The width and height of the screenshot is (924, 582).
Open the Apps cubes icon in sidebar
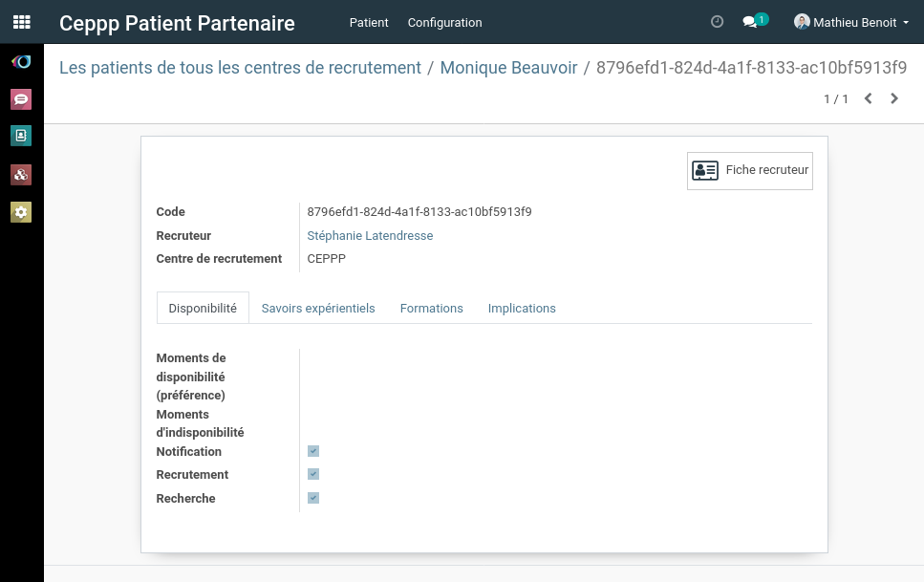(21, 174)
